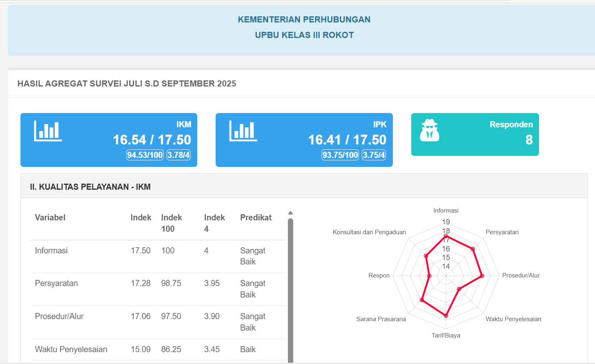Click the Predikat column header
The width and height of the screenshot is (595, 364).
(256, 218)
